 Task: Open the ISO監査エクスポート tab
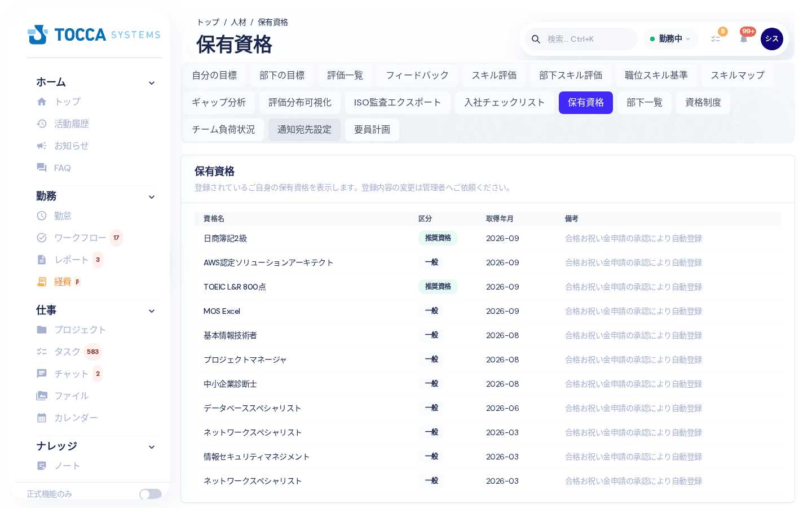click(x=398, y=102)
